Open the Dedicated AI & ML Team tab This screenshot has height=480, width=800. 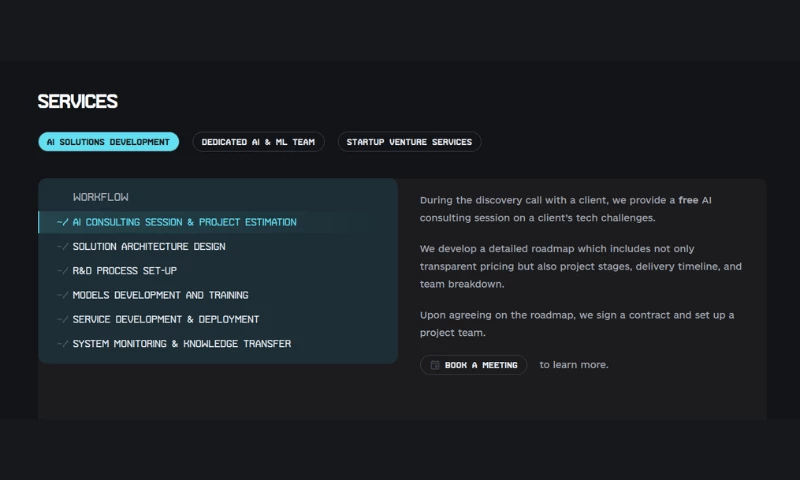point(258,142)
